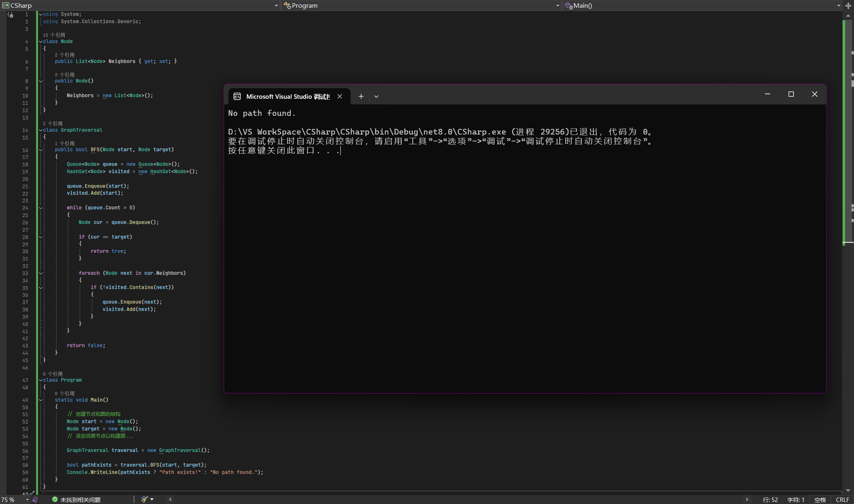Click the 'Node start = new Node();' line
The image size is (854, 504).
102,421
